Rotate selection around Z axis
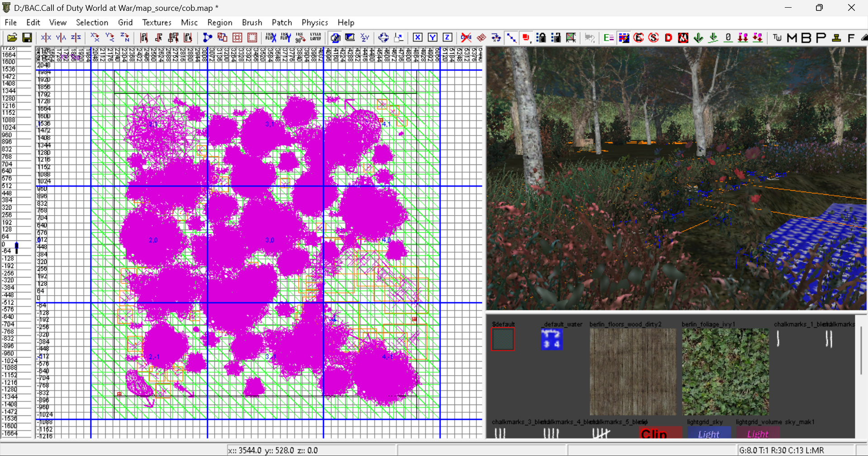 pyautogui.click(x=125, y=38)
